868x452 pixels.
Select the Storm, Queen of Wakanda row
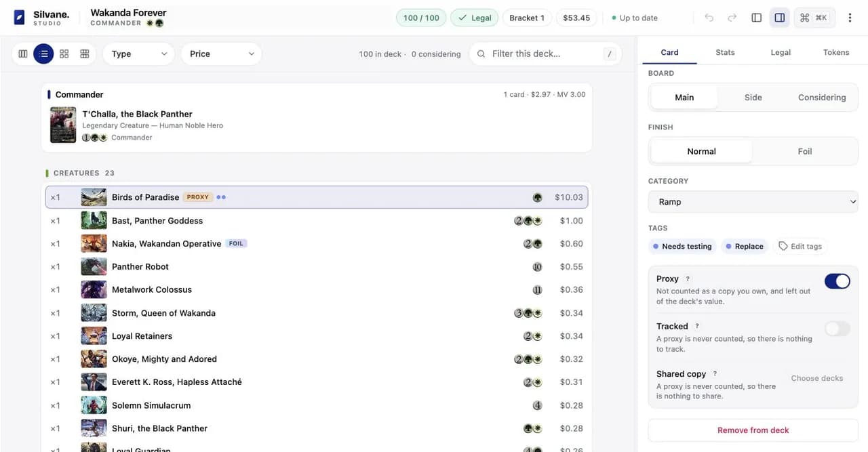click(317, 313)
